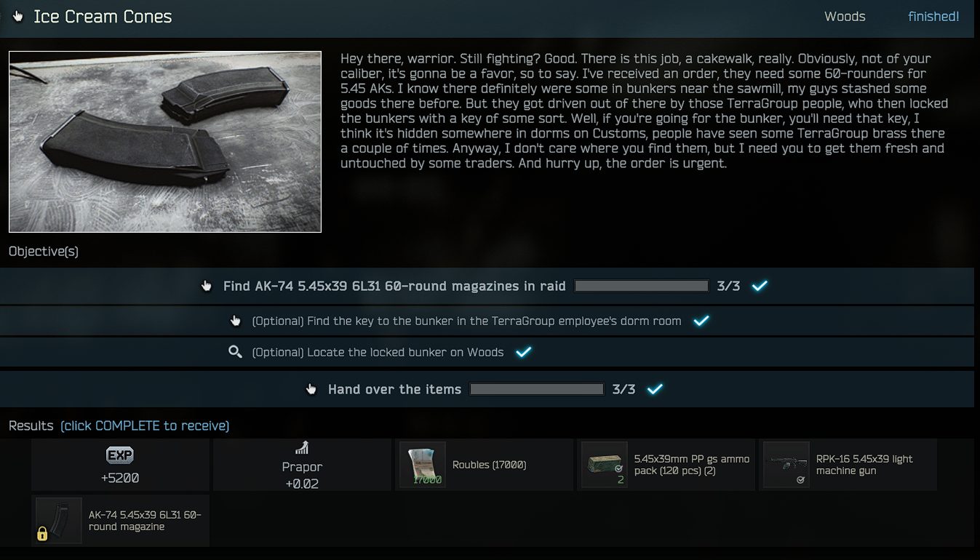Click the hand icon beside Hand over the items
The width and height of the screenshot is (980, 560).
pos(311,389)
